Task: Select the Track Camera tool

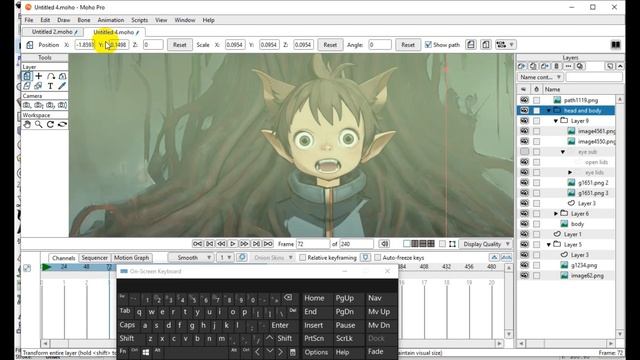Action: (x=27, y=105)
